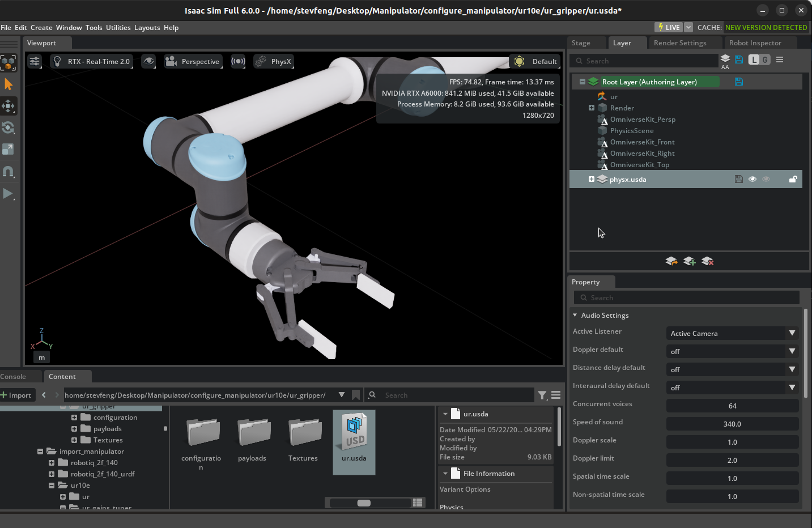The height and width of the screenshot is (528, 812).
Task: Click the save-all layers icon in Layer toolbar
Action: click(x=739, y=59)
